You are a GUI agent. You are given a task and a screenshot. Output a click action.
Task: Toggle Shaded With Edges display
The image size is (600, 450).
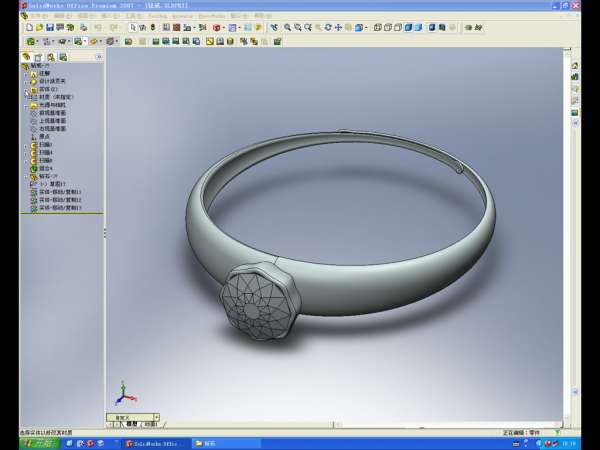(x=408, y=28)
